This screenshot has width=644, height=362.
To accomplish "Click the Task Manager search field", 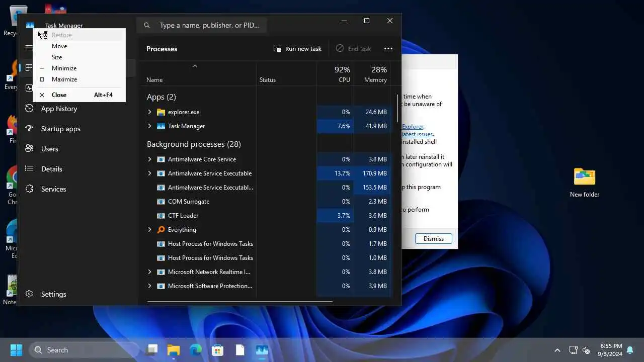I will 202,25.
